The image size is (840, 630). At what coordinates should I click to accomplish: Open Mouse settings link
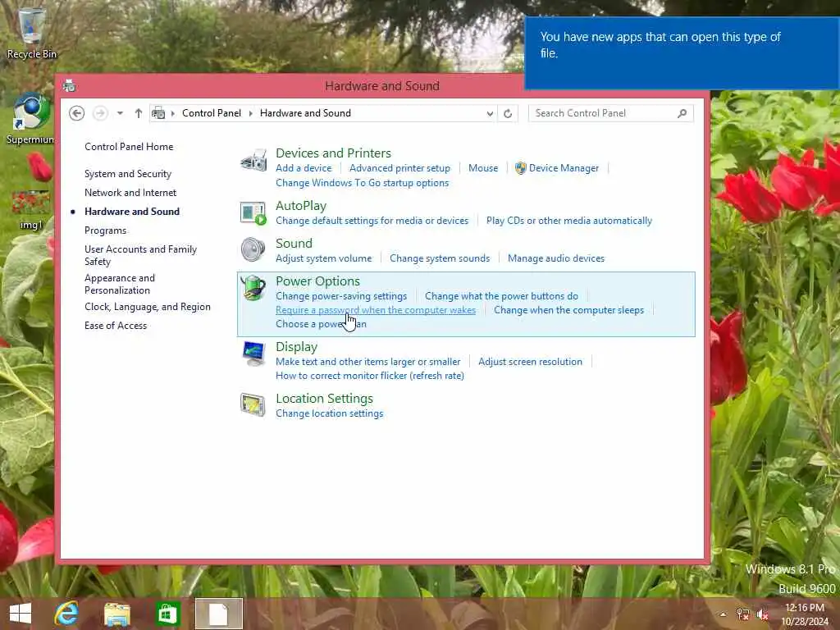(x=482, y=168)
